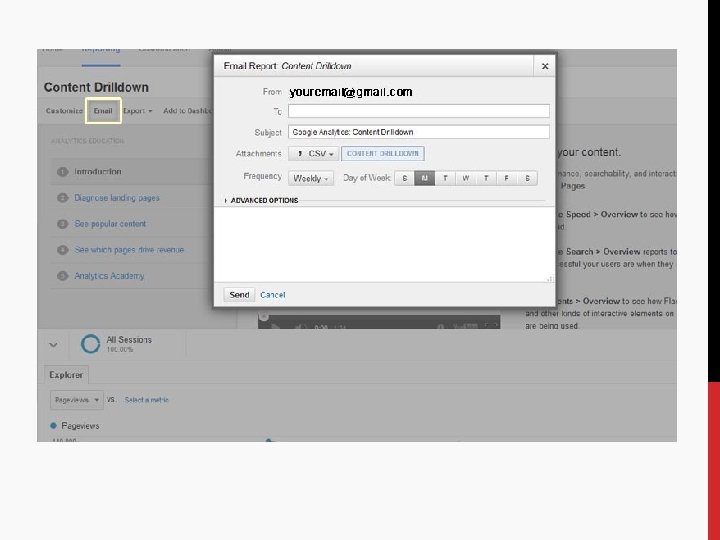Image resolution: width=720 pixels, height=540 pixels.
Task: Click the Pageviews legend dot
Action: (53, 426)
